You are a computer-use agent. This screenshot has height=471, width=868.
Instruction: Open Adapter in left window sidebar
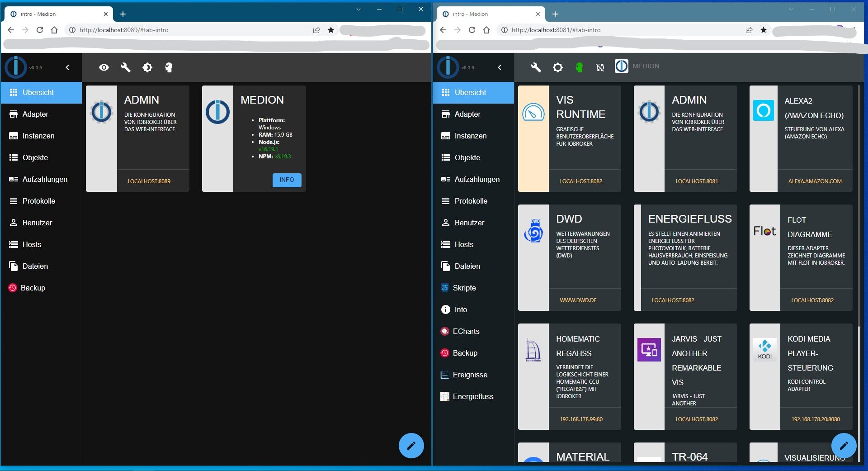tap(41, 114)
